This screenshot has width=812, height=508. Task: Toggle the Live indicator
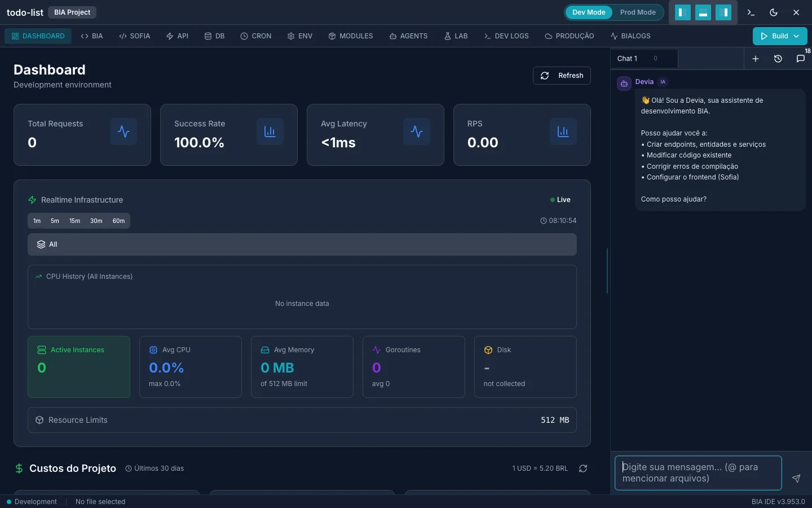pyautogui.click(x=561, y=200)
